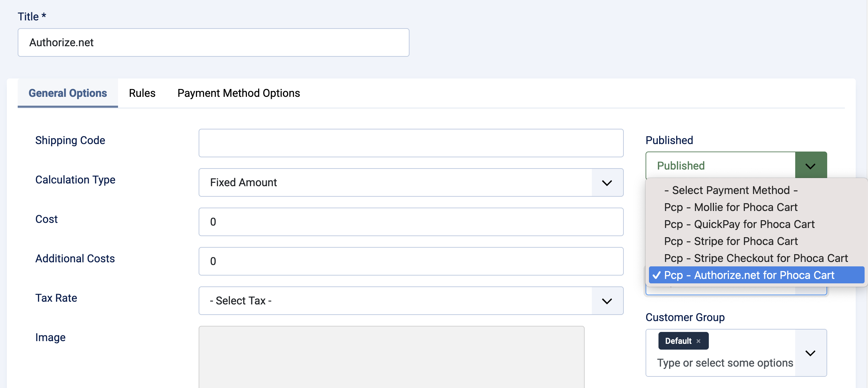
Task: Click the Additional Costs input field
Action: (x=411, y=261)
